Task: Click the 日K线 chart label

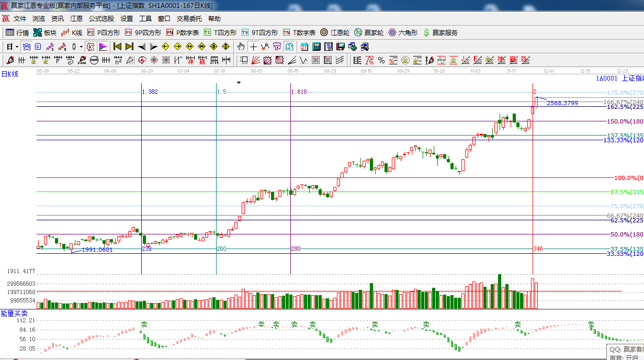Action: tap(9, 74)
